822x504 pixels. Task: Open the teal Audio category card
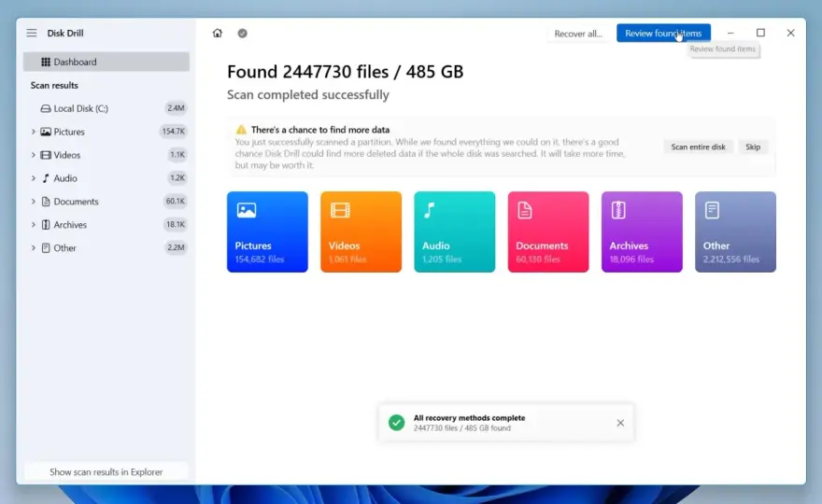(455, 231)
